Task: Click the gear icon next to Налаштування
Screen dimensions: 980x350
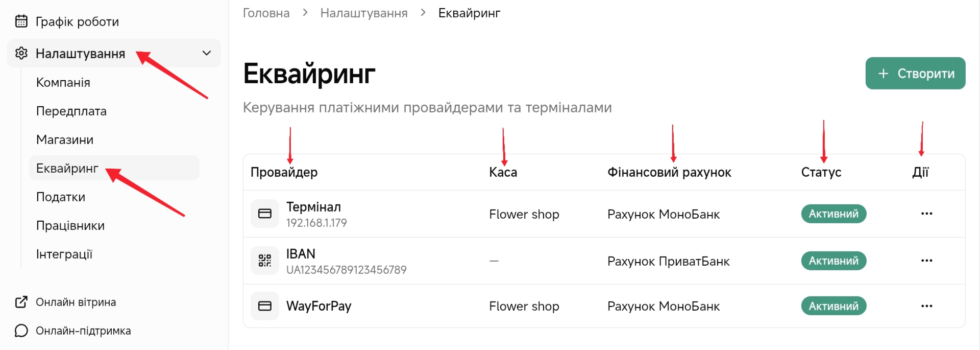Action: click(21, 53)
